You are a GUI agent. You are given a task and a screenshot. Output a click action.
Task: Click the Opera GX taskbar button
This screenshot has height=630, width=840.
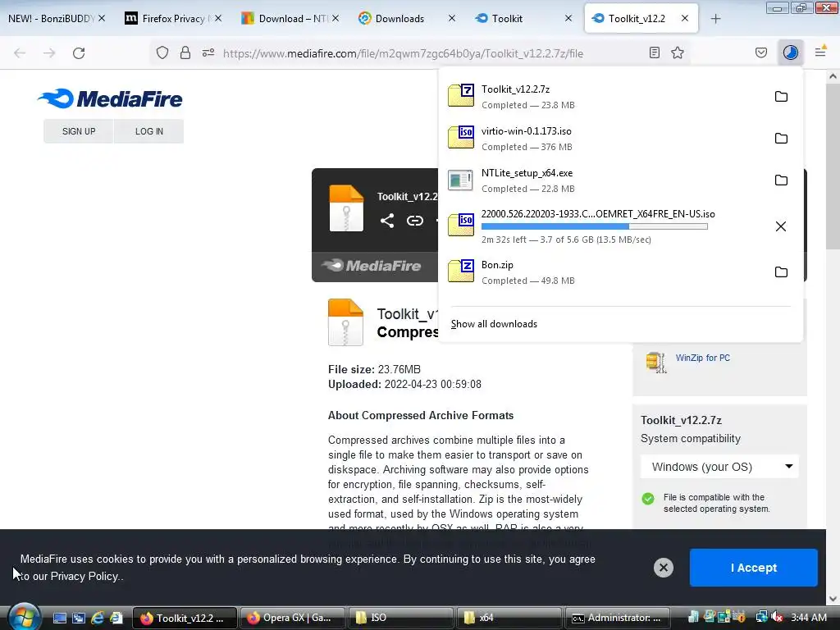coord(292,618)
